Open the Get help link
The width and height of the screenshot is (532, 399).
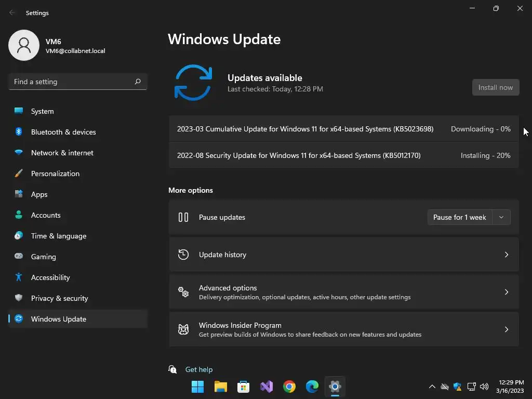tap(199, 369)
